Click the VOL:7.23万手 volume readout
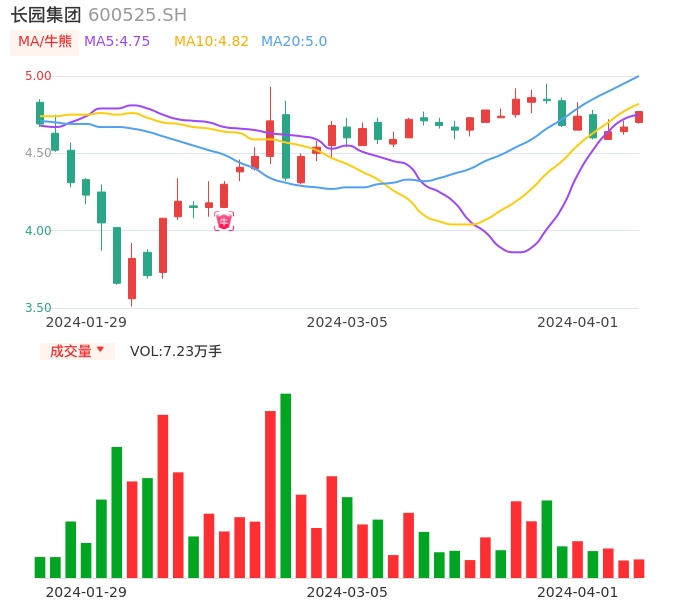The image size is (686, 606). pyautogui.click(x=176, y=351)
